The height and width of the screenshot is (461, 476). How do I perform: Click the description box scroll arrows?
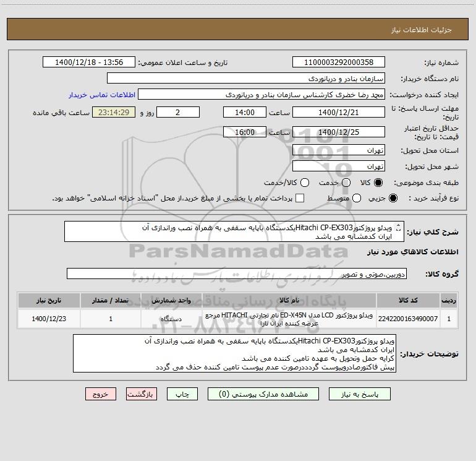399,227
